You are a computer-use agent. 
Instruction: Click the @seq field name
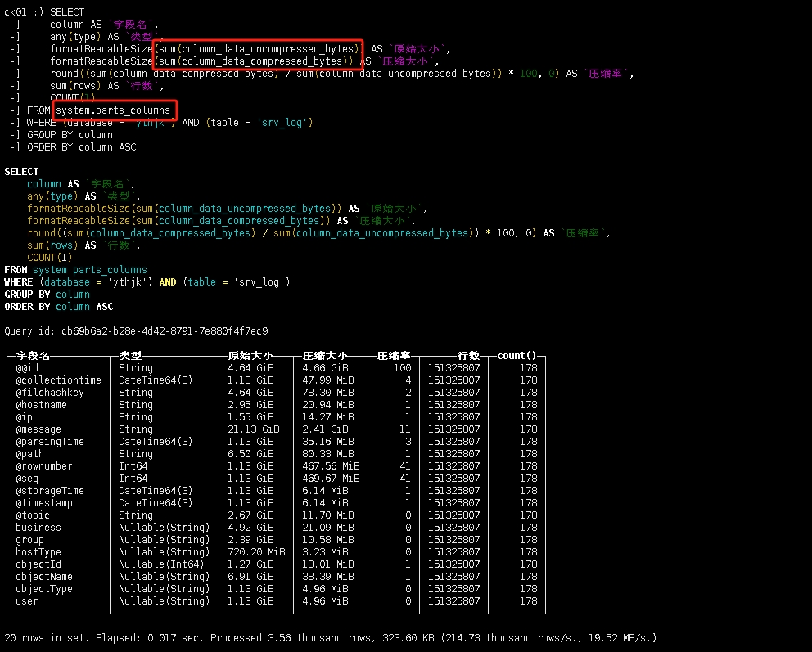click(x=27, y=479)
